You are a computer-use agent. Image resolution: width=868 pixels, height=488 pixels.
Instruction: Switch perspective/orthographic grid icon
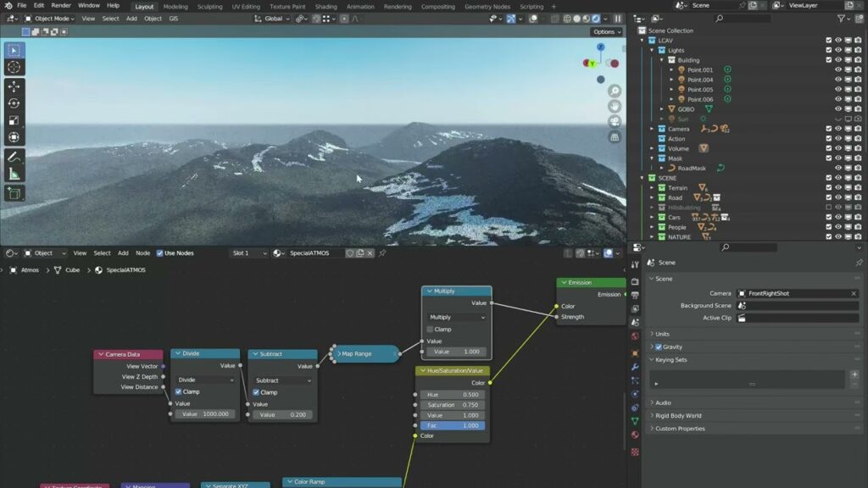point(615,137)
